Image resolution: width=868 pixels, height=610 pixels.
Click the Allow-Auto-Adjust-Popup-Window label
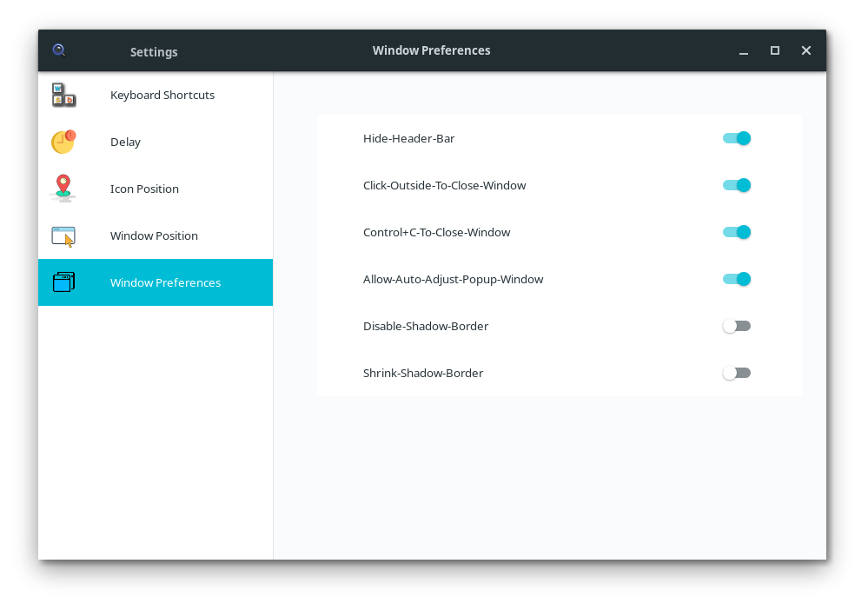[453, 280]
